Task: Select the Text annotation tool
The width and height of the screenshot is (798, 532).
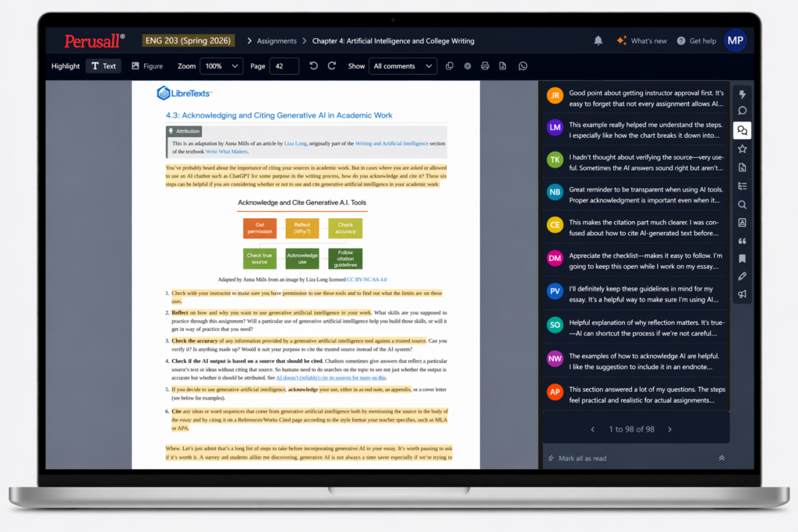Action: 103,66
